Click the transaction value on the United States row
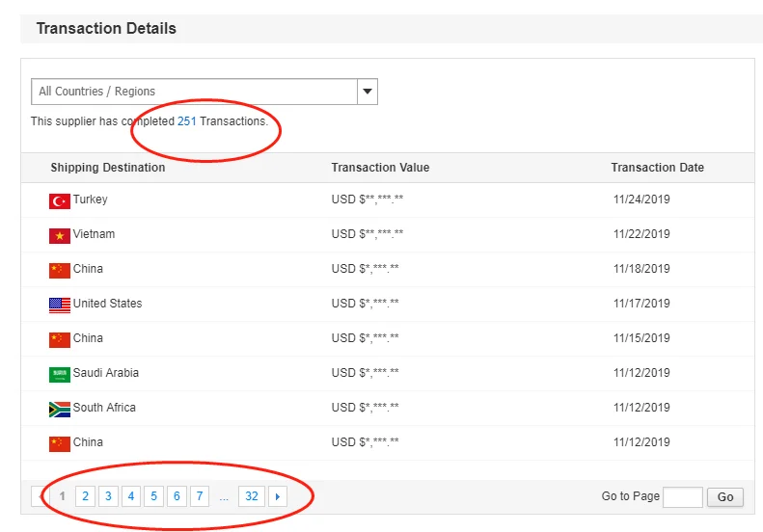 (x=365, y=304)
